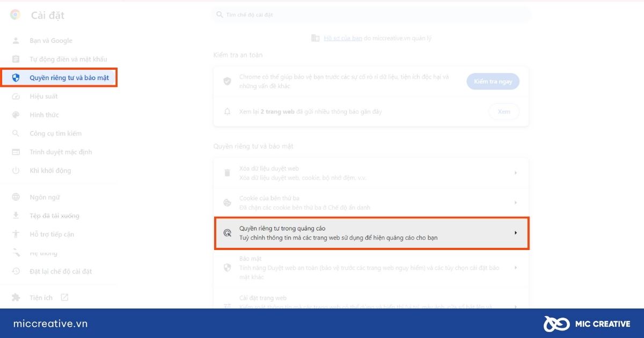Select Quyền riêng tư và bảo mật menu
Image resolution: width=644 pixels, height=338 pixels.
[58, 78]
